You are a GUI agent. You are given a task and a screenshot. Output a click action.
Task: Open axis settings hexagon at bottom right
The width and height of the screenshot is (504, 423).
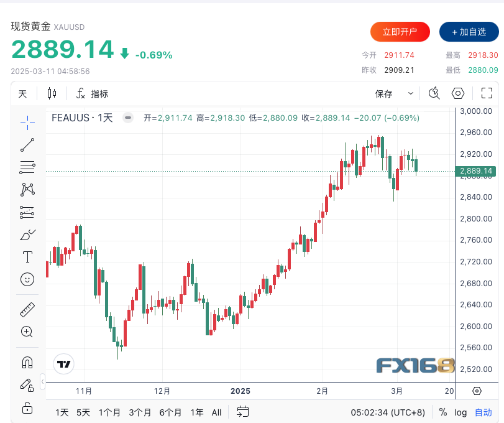click(x=477, y=391)
